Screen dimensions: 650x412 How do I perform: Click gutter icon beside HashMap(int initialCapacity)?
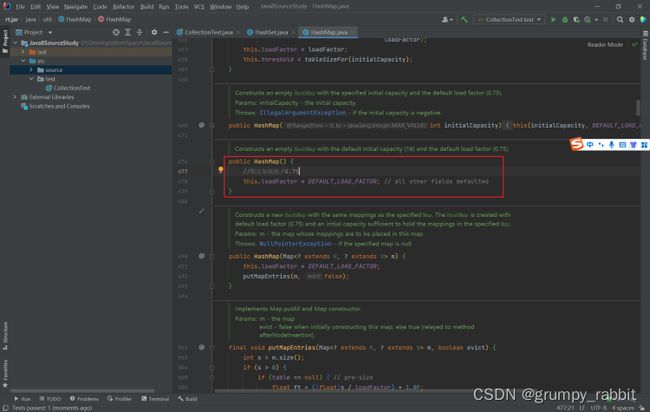click(201, 125)
